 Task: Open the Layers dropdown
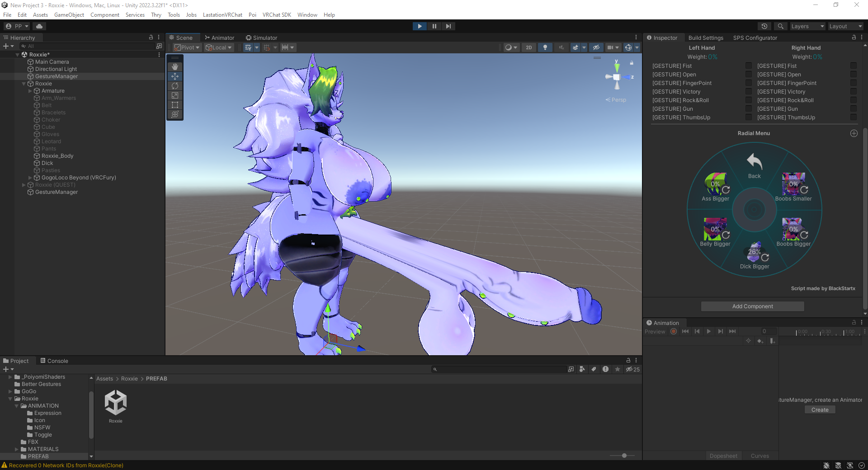(807, 26)
